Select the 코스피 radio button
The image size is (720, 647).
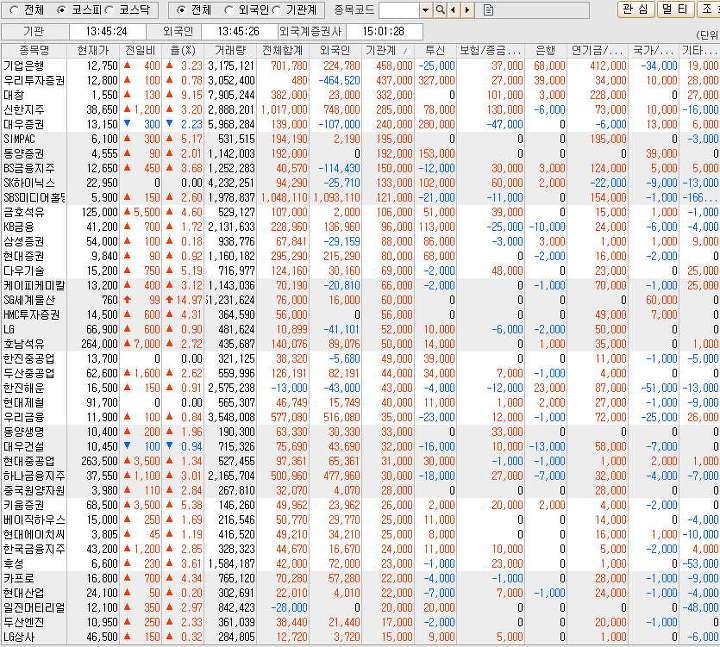coord(62,10)
